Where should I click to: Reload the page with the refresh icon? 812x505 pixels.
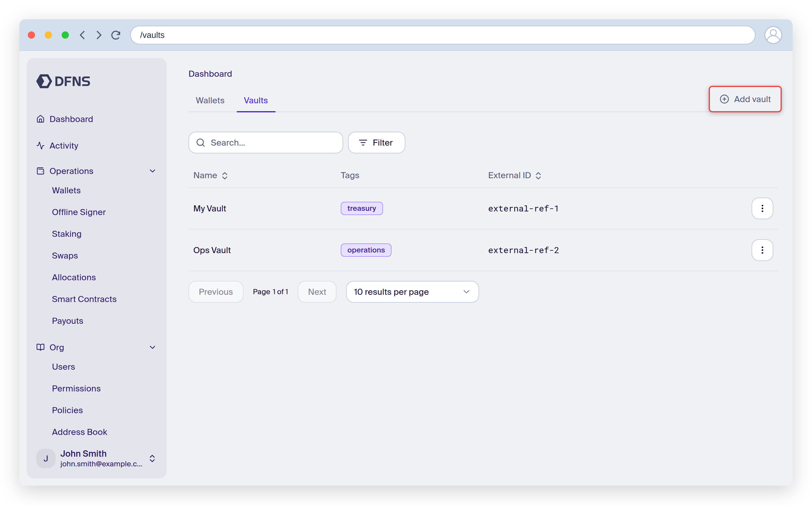pos(116,35)
